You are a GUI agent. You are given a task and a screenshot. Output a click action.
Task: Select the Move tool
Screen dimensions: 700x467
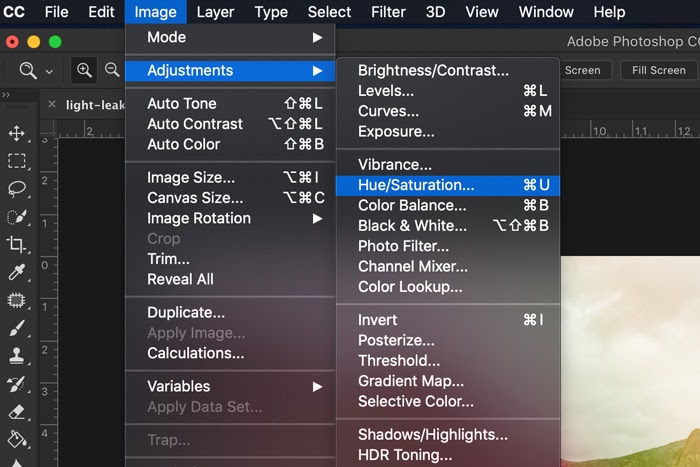tap(16, 133)
